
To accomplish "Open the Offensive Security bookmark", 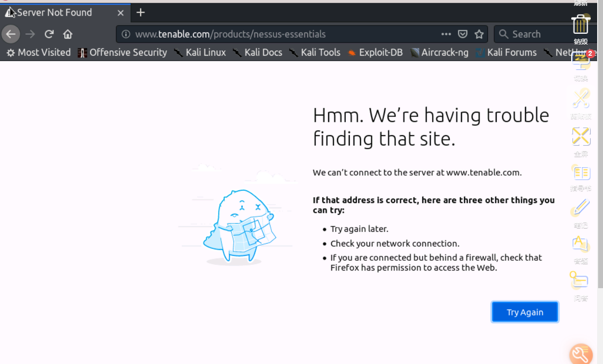I will (x=122, y=52).
